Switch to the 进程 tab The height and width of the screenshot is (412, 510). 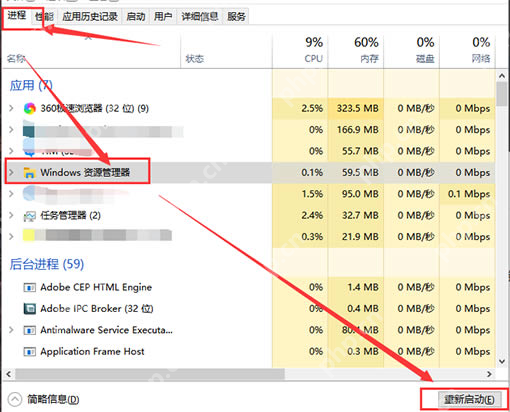[x=17, y=16]
